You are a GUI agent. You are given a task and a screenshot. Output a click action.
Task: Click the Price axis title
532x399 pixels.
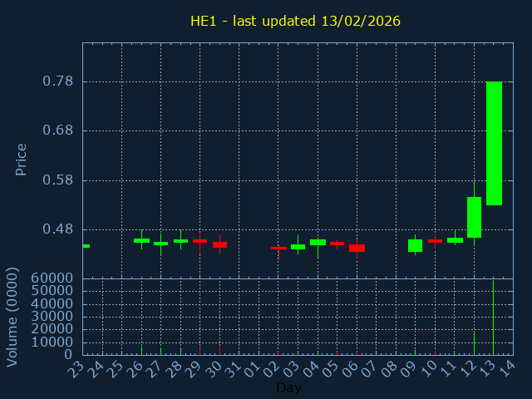pos(22,159)
